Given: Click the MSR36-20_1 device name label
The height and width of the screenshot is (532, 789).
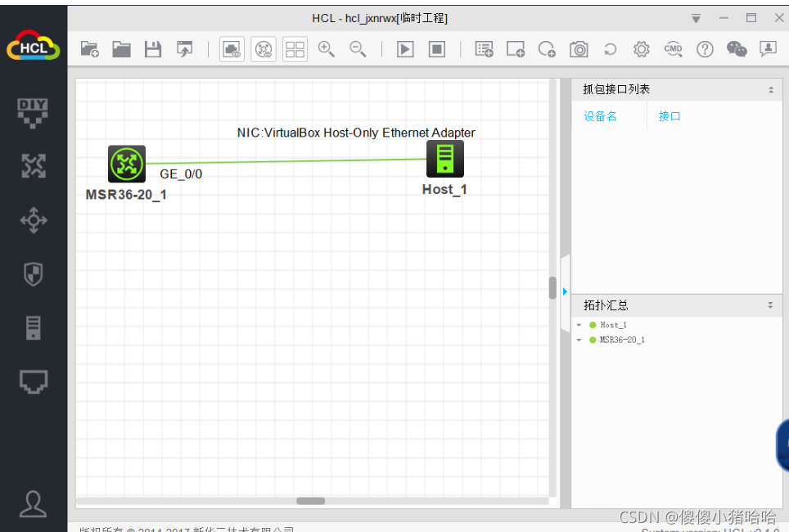Looking at the screenshot, I should point(126,195).
